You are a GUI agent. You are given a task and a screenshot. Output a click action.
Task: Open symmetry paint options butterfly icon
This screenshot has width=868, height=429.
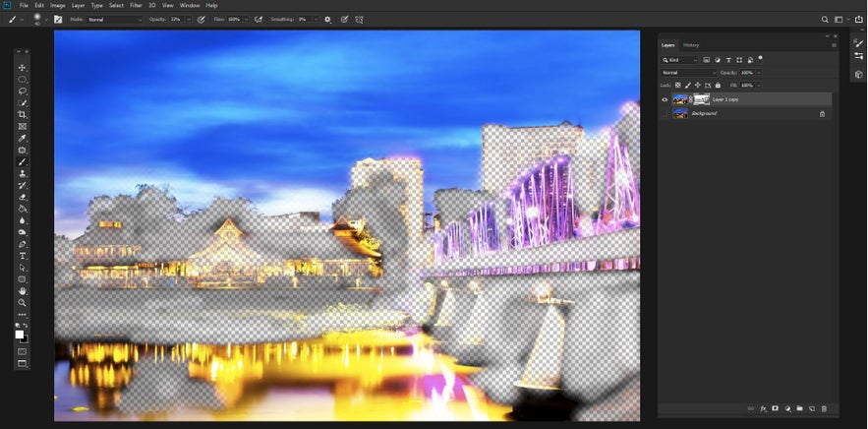pos(359,20)
